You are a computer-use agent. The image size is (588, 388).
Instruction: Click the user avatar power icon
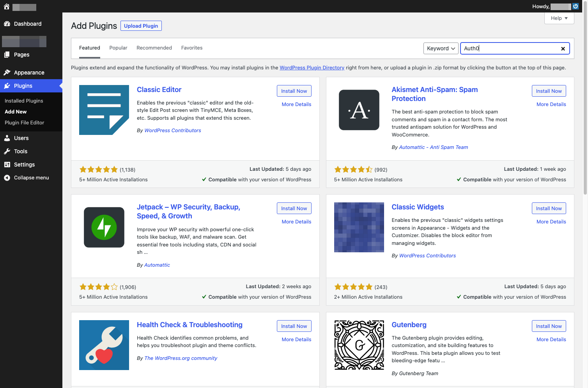coord(576,6)
